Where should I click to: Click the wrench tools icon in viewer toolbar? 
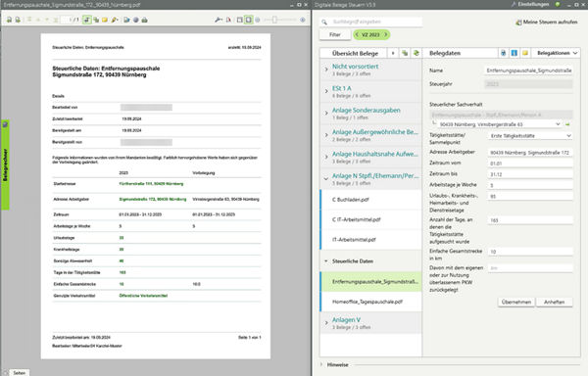click(219, 20)
